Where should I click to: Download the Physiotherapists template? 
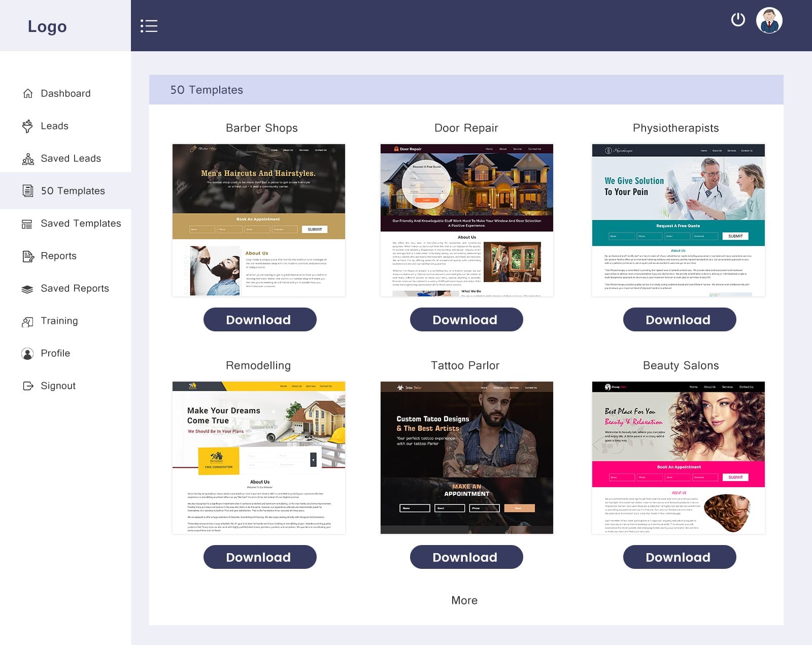click(x=680, y=320)
